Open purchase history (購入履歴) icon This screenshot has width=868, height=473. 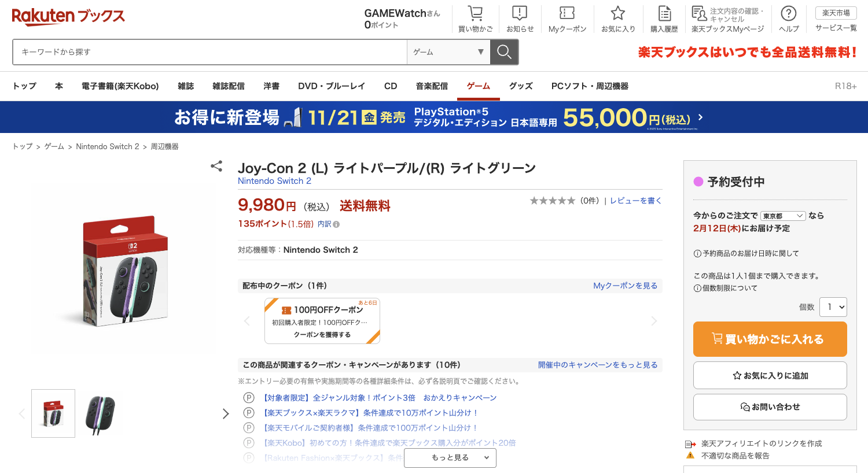click(664, 13)
